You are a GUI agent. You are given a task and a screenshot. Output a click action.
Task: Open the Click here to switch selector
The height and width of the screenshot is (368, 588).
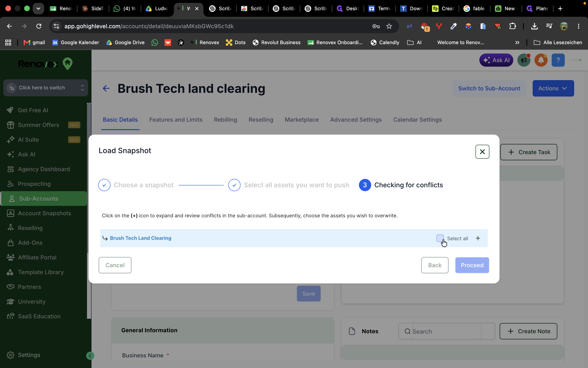pos(46,88)
